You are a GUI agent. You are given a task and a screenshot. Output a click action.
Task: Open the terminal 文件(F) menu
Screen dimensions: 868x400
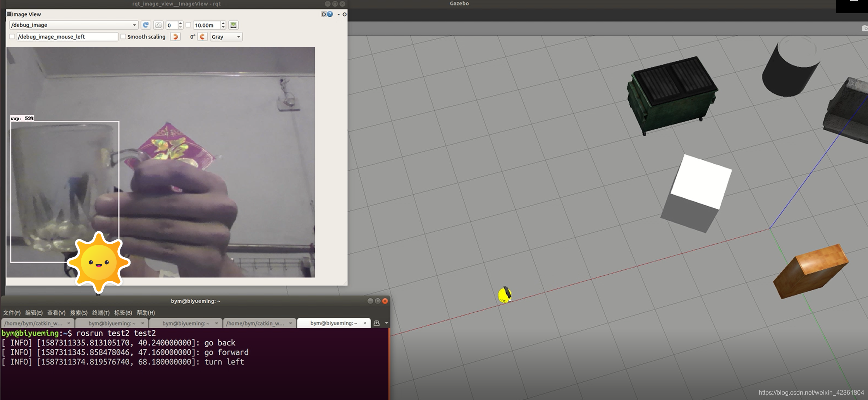coord(12,313)
